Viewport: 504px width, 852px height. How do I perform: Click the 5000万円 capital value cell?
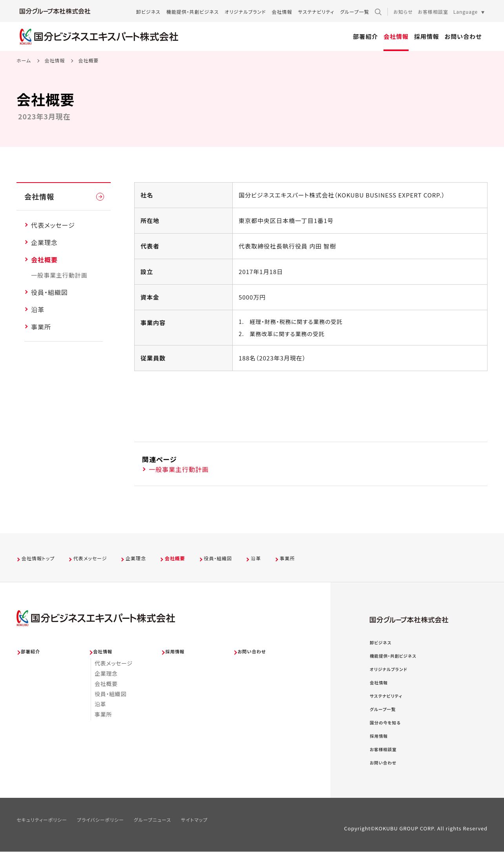click(360, 297)
